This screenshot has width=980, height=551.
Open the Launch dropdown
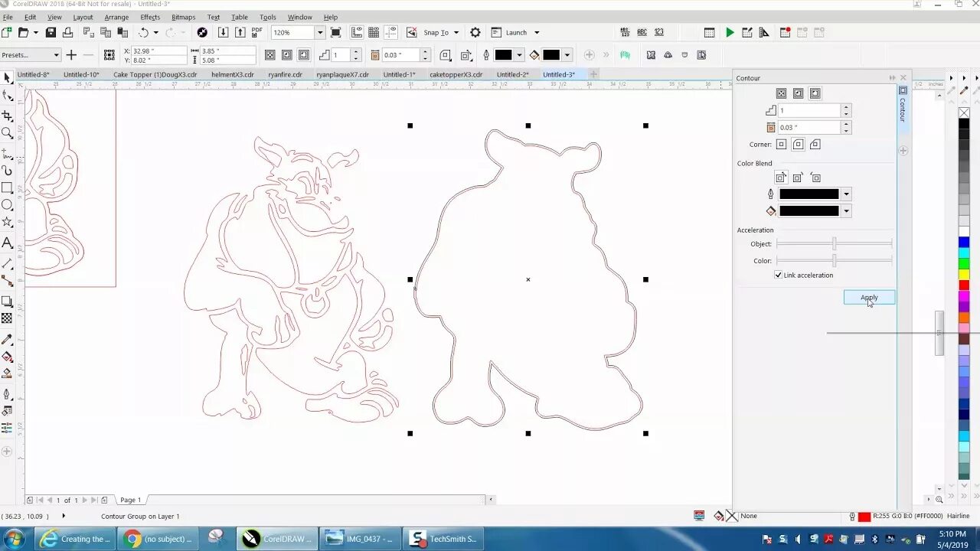(x=537, y=32)
